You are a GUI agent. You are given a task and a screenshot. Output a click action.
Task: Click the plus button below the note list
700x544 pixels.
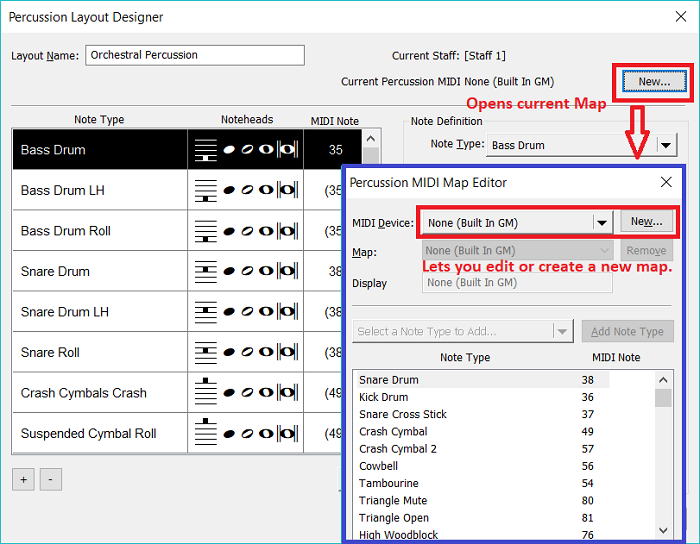(22, 480)
